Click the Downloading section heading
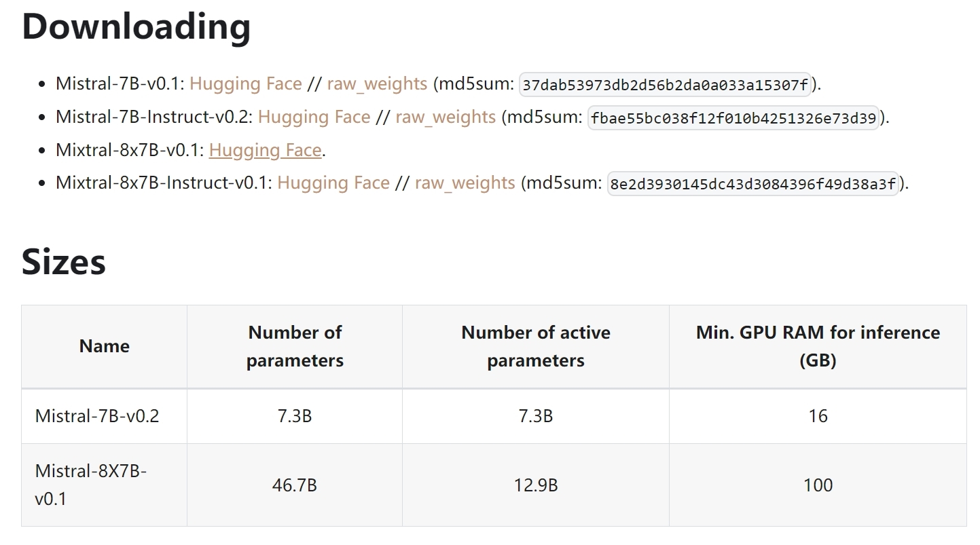The image size is (980, 545). coord(137,26)
